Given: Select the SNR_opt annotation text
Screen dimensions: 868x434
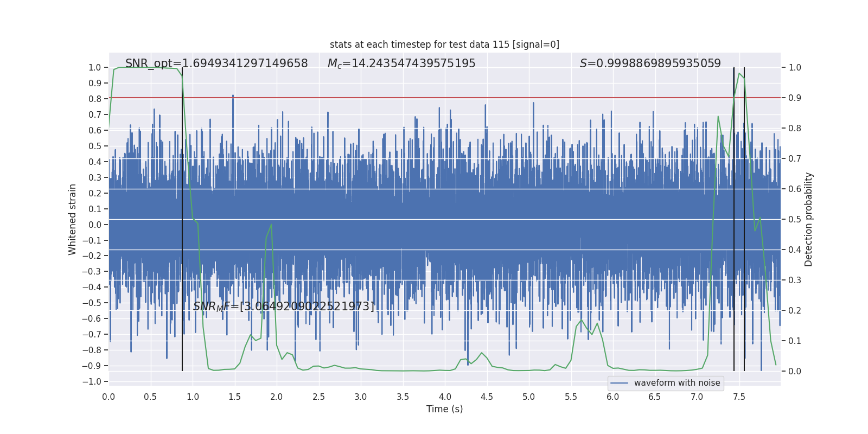Looking at the screenshot, I should point(216,63).
